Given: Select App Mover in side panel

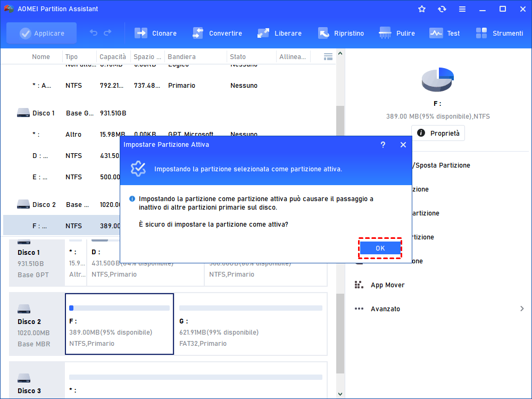Looking at the screenshot, I should [x=387, y=285].
